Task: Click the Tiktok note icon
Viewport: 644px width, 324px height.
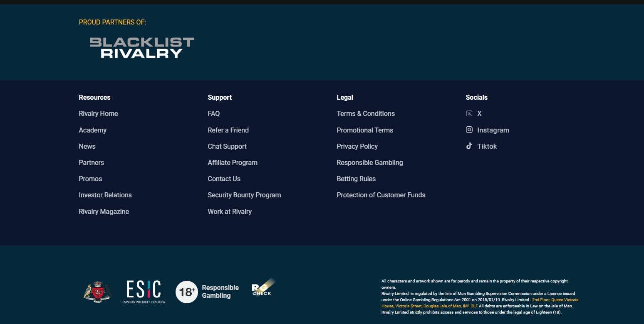Action: pos(469,146)
